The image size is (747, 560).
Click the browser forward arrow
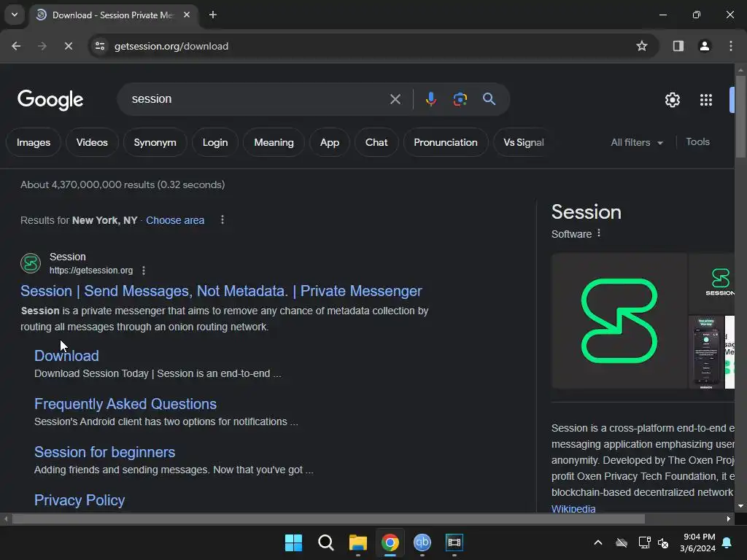coord(42,46)
